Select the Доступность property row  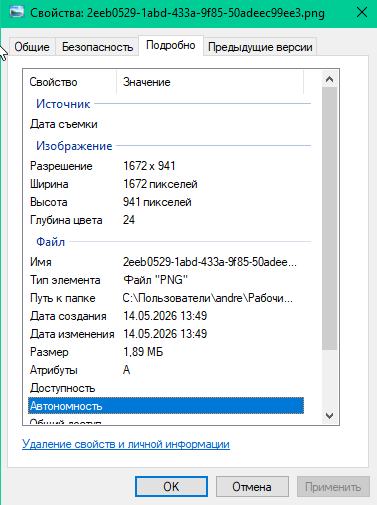click(166, 388)
